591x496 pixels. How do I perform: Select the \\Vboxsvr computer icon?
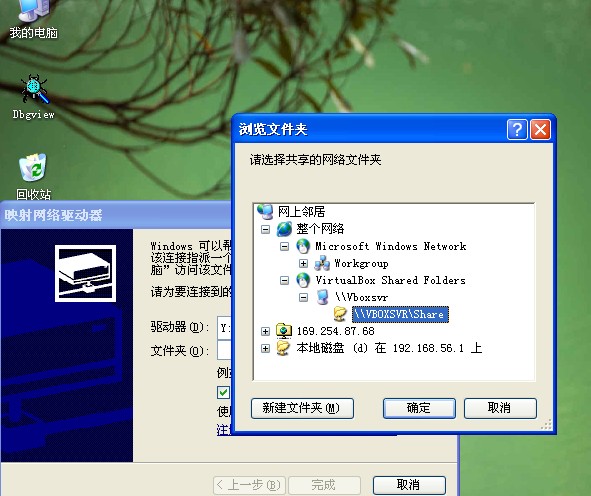[322, 297]
